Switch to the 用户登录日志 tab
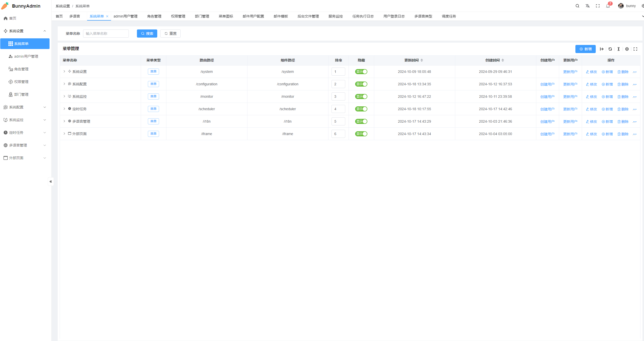 coord(394,16)
